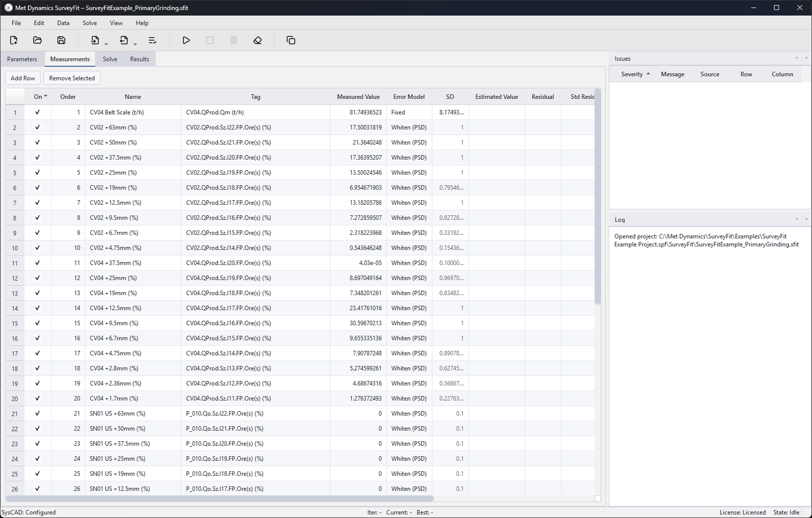Open the Solve menu in the menu bar
Screen dimensions: 812x518
tap(89, 23)
